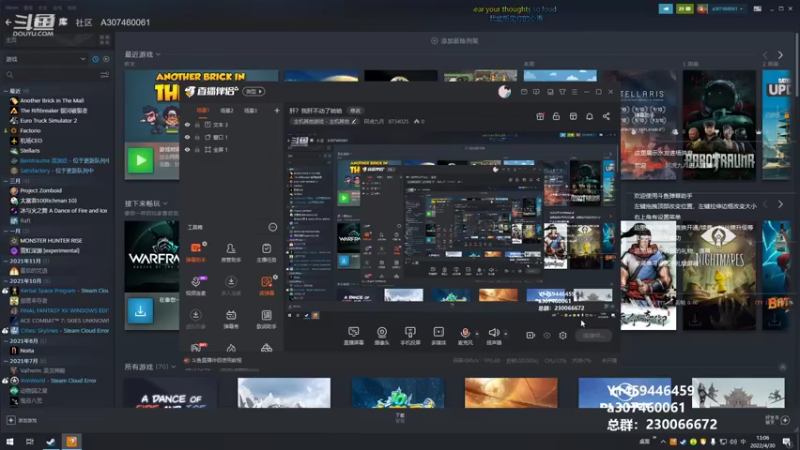Expand the Steam games filter dropdown

(x=45, y=59)
